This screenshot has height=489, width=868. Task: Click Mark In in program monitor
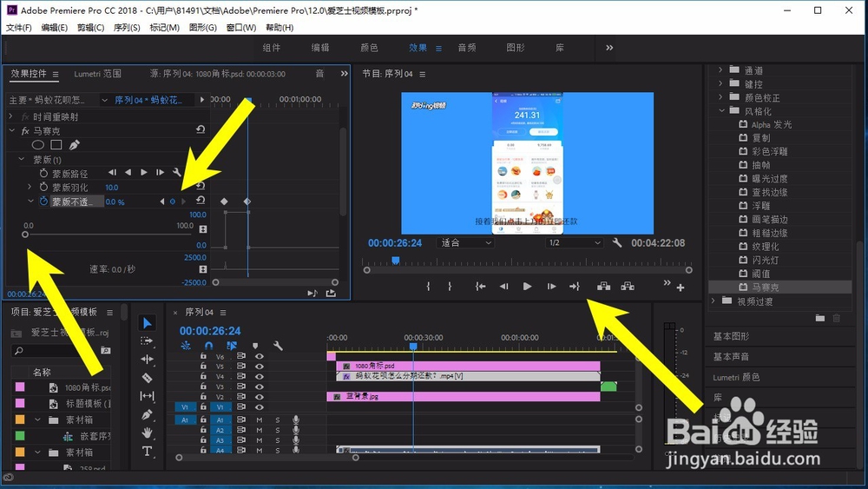point(428,287)
